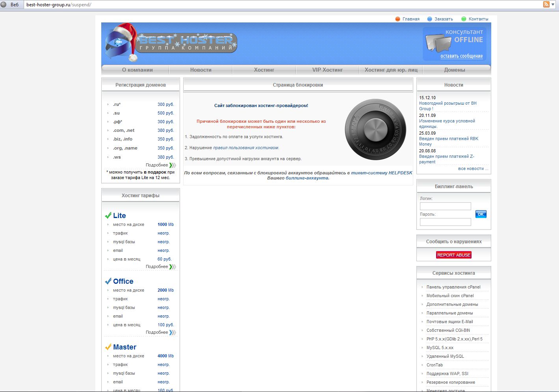Viewport: 559px width, 392px height.
Task: Click the red REPORT ABUSE button
Action: click(454, 255)
